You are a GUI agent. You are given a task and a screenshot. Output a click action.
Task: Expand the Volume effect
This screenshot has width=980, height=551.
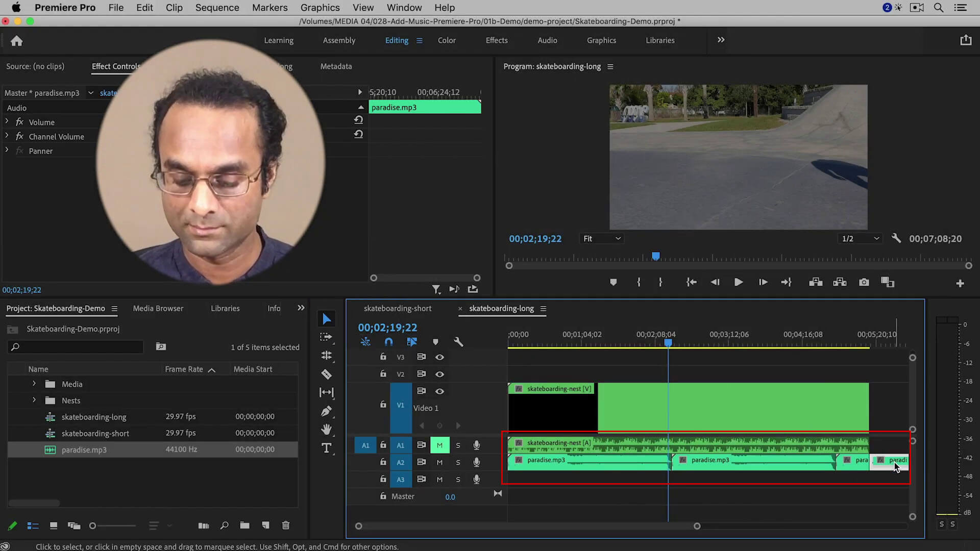(x=7, y=121)
